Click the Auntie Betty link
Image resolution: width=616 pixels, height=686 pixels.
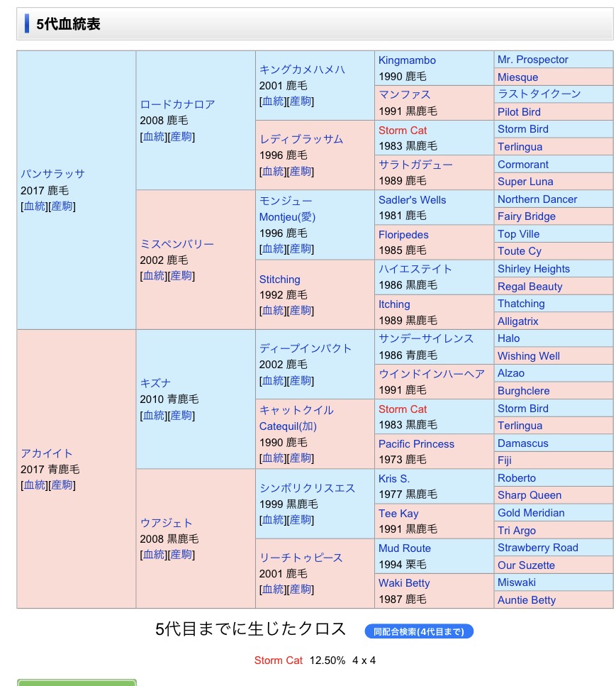[526, 600]
